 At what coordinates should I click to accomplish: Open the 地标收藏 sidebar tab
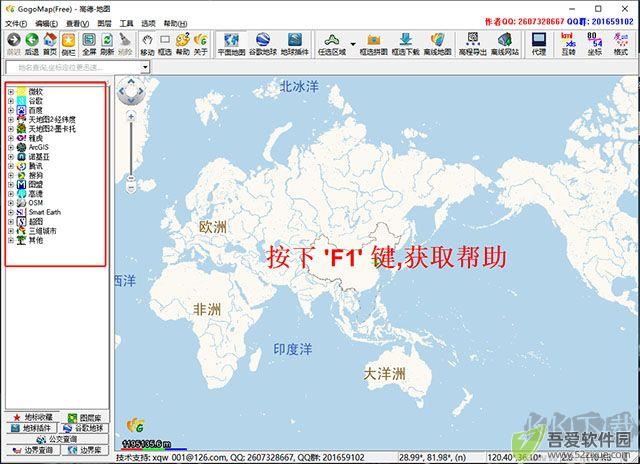pos(33,417)
